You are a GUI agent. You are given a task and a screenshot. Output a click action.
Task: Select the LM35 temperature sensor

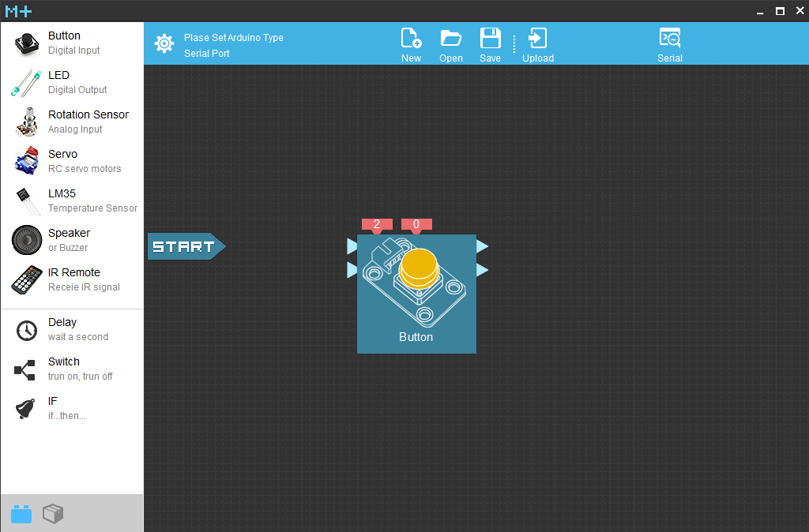pos(72,201)
